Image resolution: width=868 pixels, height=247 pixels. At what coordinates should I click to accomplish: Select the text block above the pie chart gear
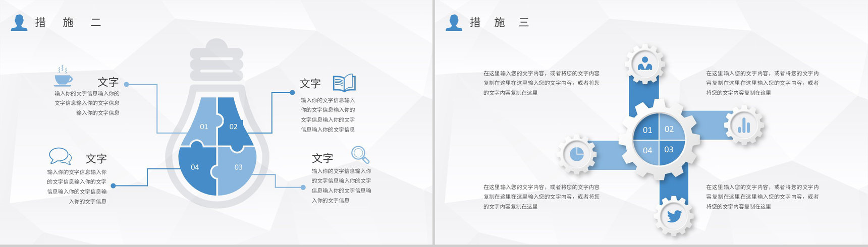pyautogui.click(x=541, y=83)
